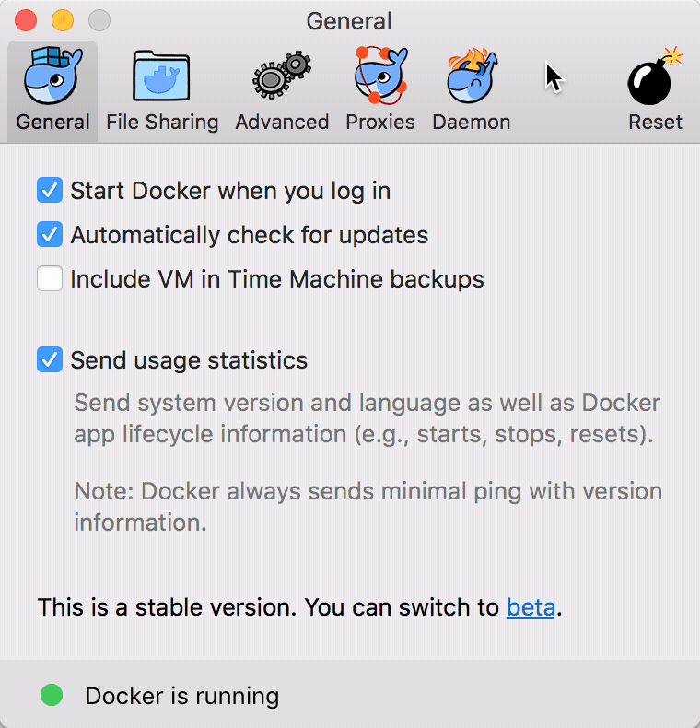The height and width of the screenshot is (728, 700).
Task: Switch to the Proxies whale icon
Action: 380,76
